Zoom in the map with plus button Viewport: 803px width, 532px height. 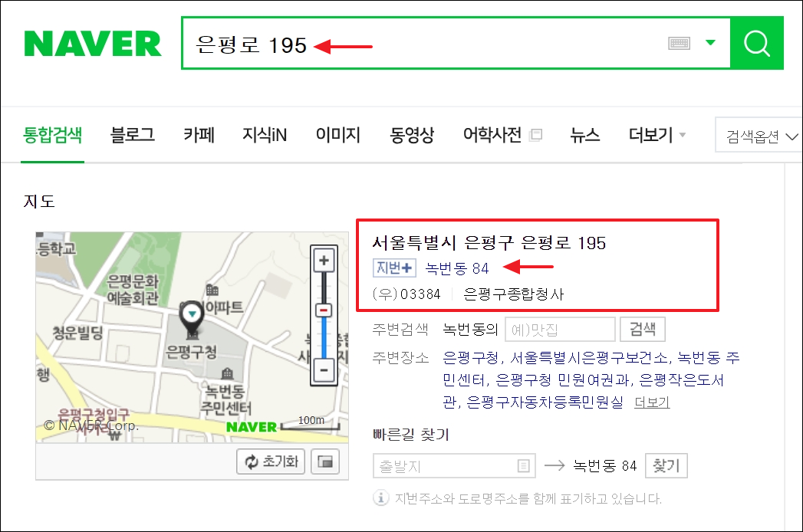(324, 260)
